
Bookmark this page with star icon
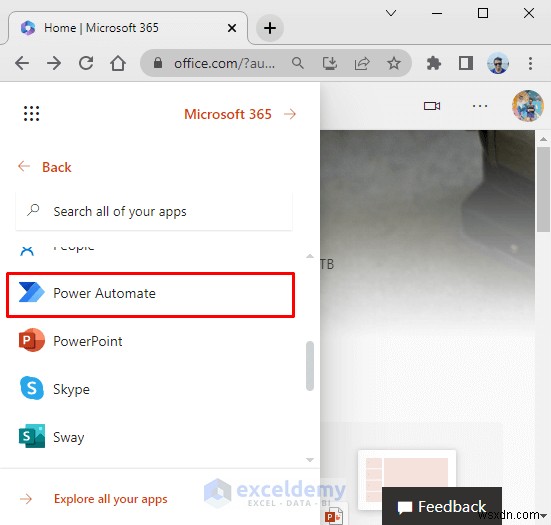(x=394, y=63)
